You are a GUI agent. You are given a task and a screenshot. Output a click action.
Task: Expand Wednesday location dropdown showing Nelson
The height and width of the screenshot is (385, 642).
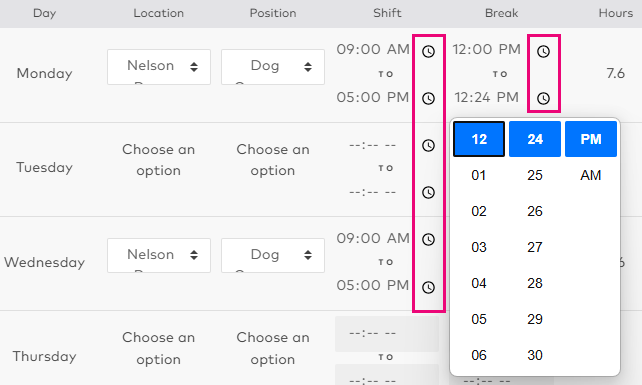coord(159,256)
